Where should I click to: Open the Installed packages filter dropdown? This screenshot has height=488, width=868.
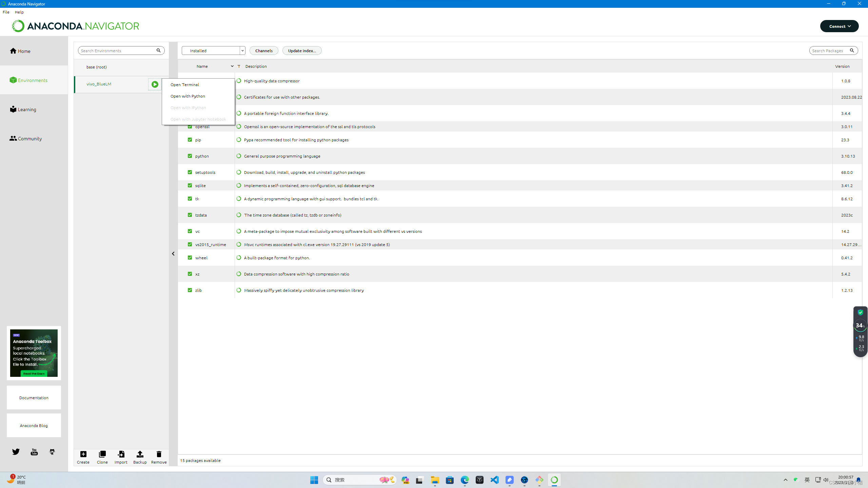point(213,50)
